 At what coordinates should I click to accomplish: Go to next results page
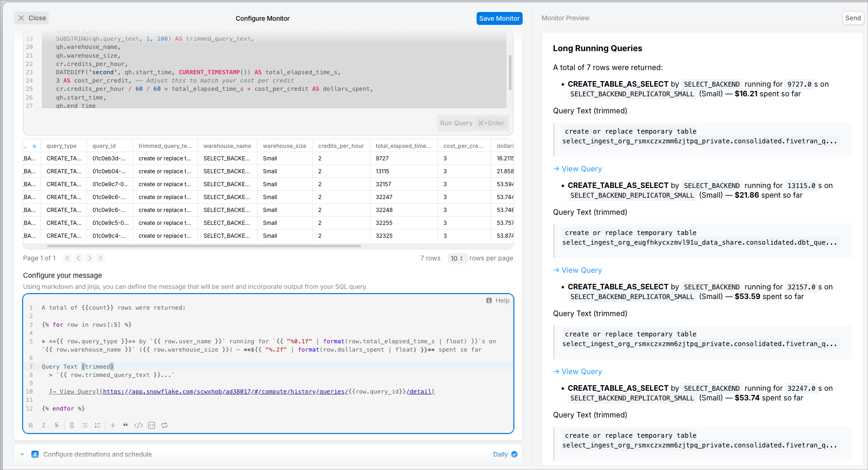coord(89,258)
